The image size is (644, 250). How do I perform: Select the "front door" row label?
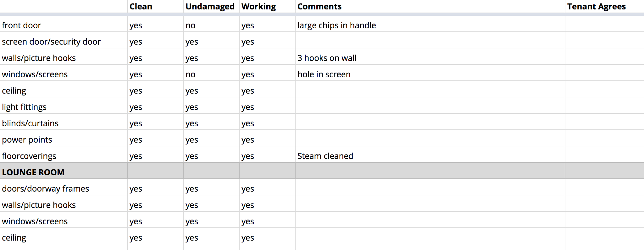coord(21,25)
